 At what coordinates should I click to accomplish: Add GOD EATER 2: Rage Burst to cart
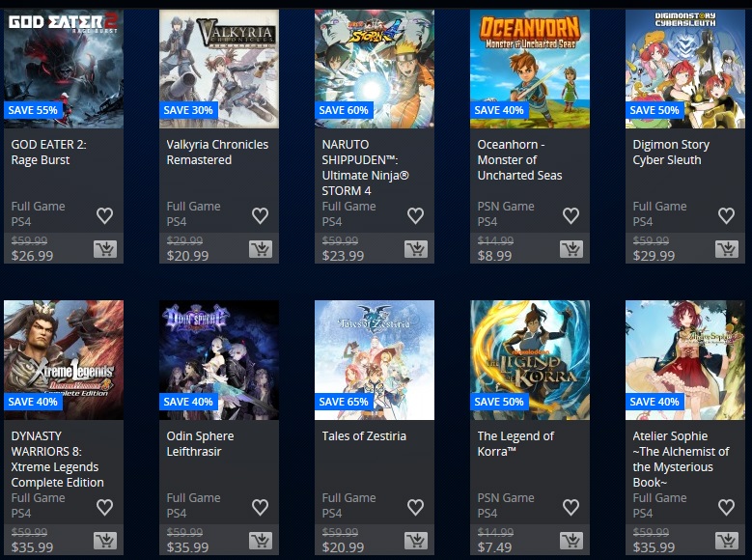click(105, 249)
